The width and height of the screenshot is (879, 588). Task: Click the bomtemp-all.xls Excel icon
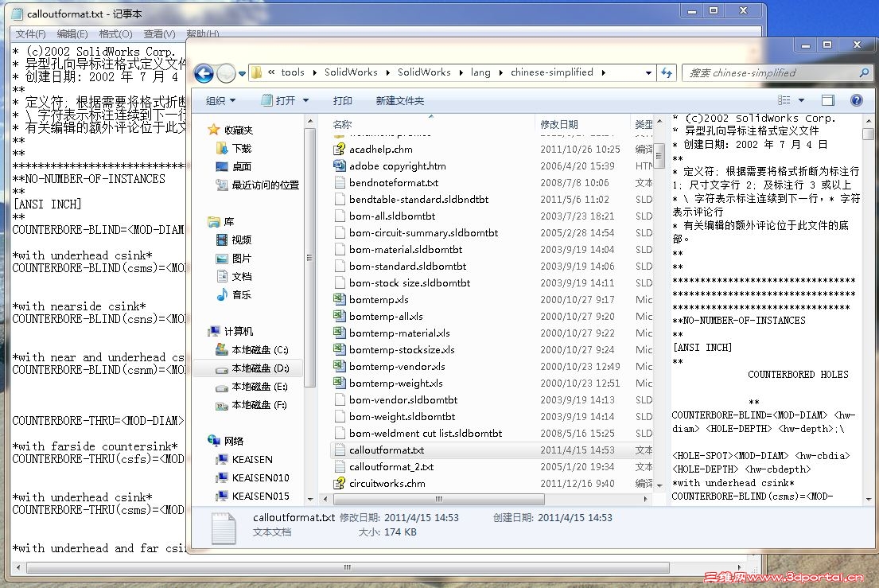tap(339, 316)
